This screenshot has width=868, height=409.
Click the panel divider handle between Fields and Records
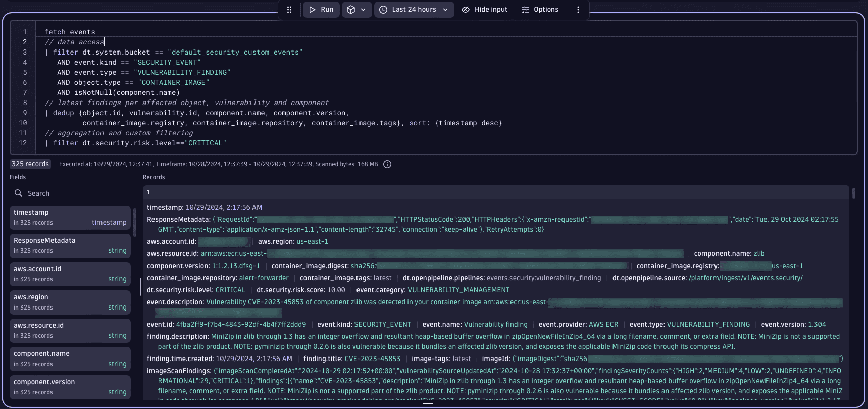[x=141, y=286]
